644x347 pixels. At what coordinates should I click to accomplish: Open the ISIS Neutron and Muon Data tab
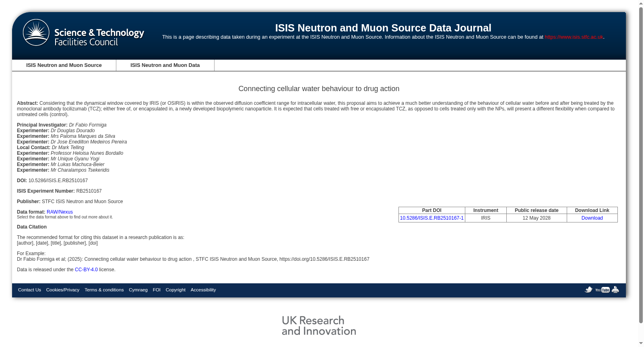click(165, 65)
